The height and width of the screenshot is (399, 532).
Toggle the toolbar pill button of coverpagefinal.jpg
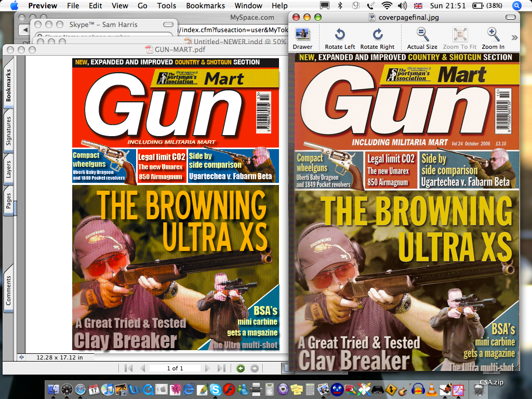click(510, 17)
